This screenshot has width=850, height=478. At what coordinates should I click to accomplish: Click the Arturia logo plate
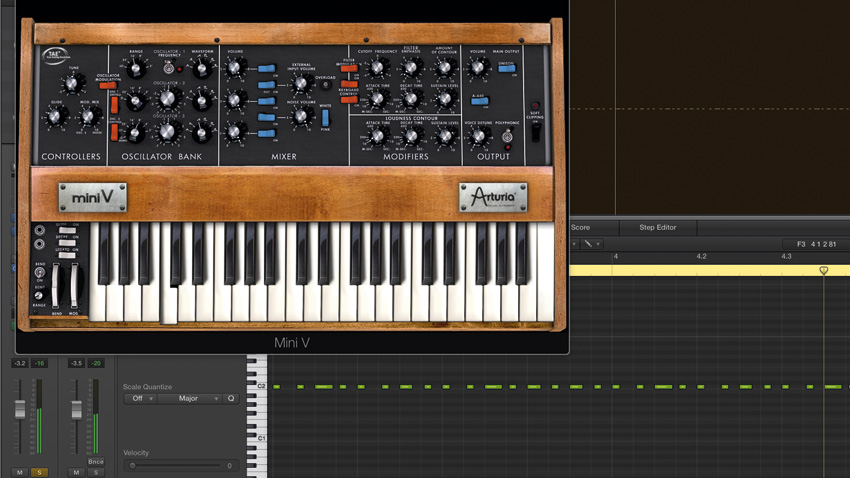pos(493,197)
